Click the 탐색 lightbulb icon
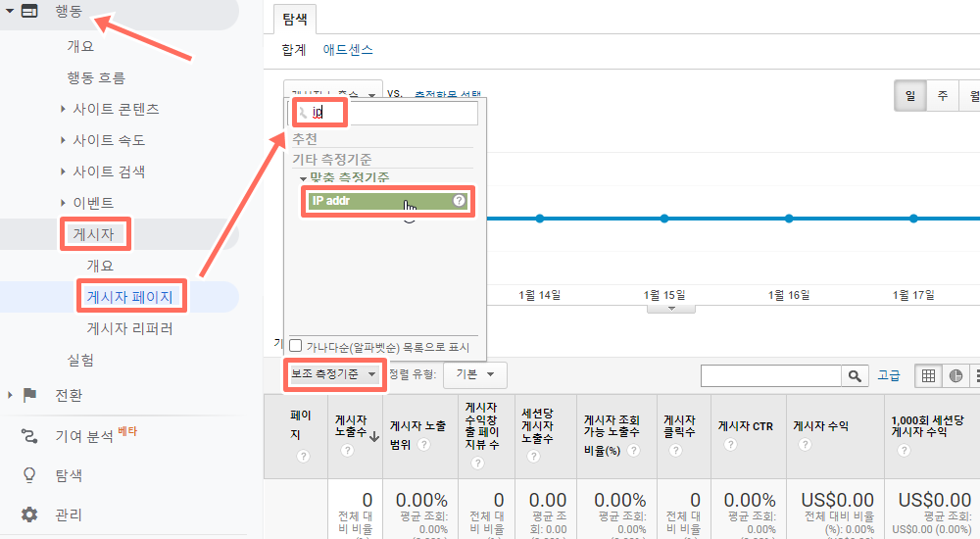980x539 pixels. (x=29, y=475)
